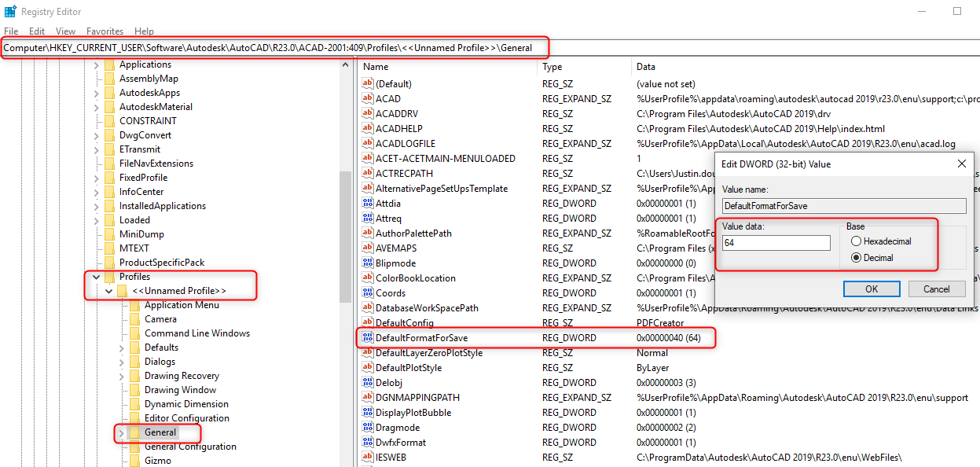Viewport: 980px width, 467px height.
Task: Click the registry path address bar
Action: pos(490,47)
